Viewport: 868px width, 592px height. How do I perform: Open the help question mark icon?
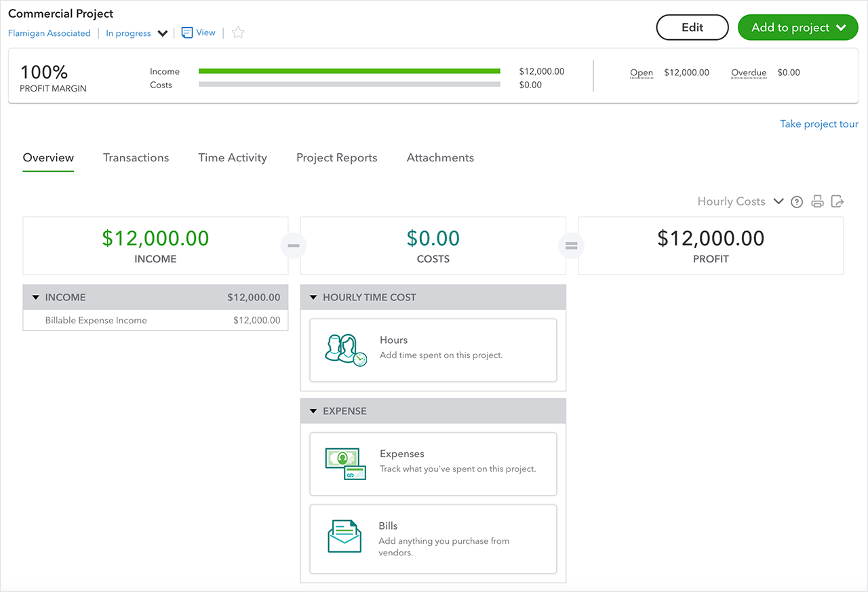click(x=797, y=201)
